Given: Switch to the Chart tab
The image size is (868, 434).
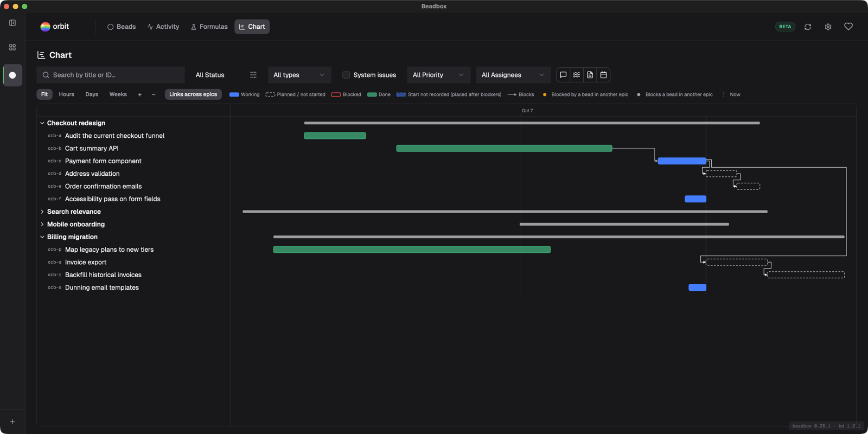Looking at the screenshot, I should (x=252, y=27).
